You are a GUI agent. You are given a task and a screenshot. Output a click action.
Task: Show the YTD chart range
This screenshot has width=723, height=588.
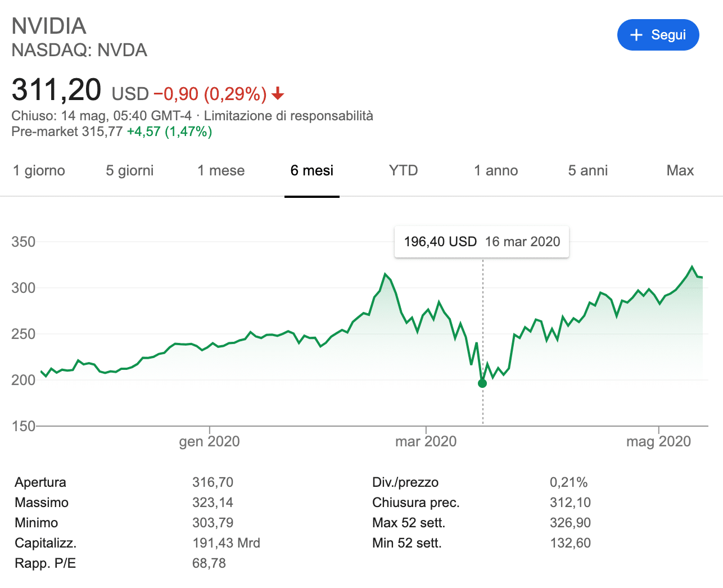coord(404,170)
